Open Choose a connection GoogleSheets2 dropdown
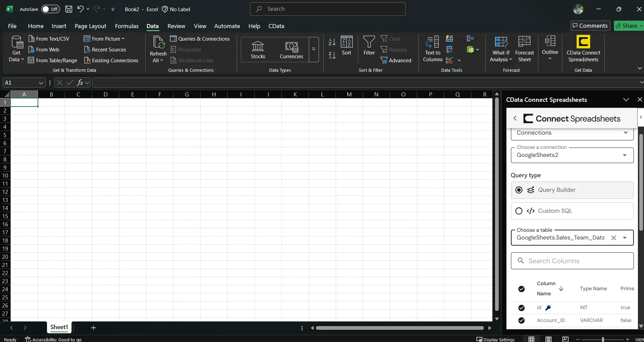Image resolution: width=644 pixels, height=342 pixels. (572, 155)
